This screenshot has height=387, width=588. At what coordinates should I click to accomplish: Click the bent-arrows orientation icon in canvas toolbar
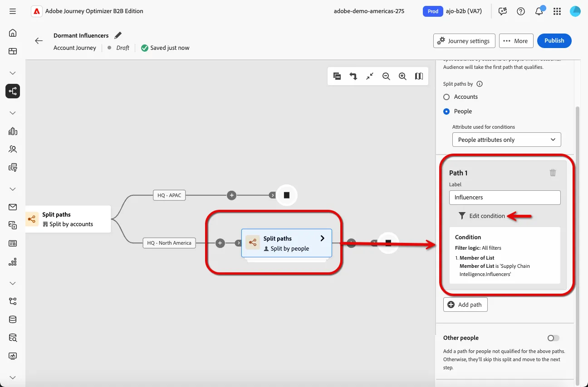pos(353,76)
